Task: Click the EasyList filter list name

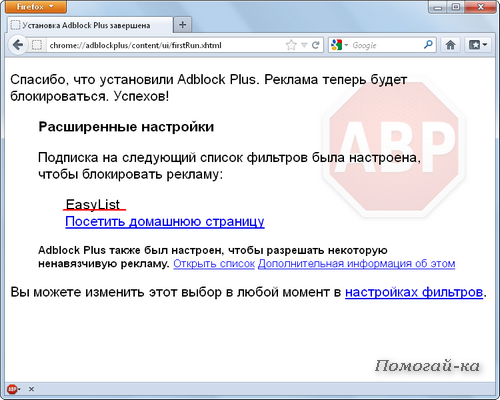Action: tap(93, 204)
